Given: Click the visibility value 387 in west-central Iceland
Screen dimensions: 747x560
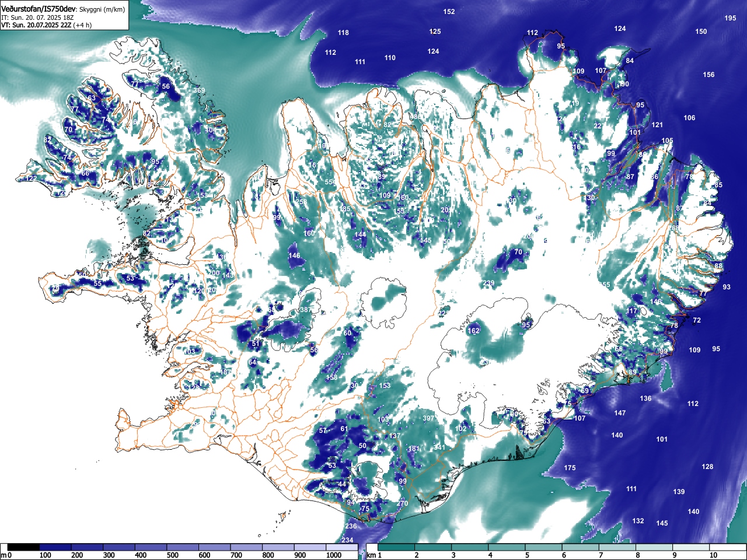Looking at the screenshot, I should click(305, 310).
